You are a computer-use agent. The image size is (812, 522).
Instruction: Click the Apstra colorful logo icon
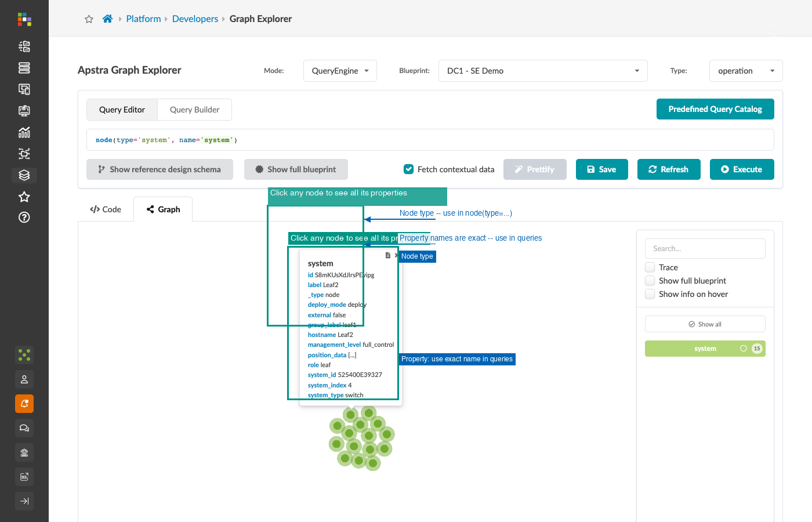pyautogui.click(x=24, y=19)
